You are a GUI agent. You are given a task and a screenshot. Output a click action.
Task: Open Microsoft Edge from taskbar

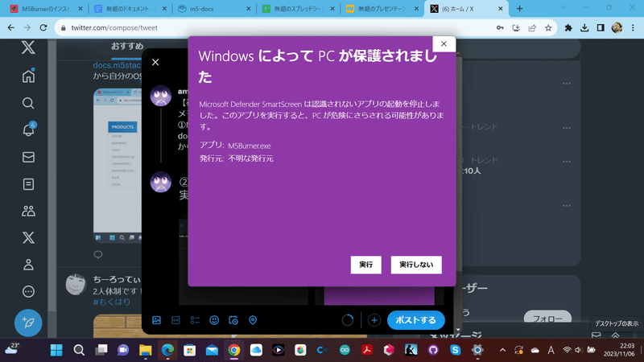click(167, 350)
